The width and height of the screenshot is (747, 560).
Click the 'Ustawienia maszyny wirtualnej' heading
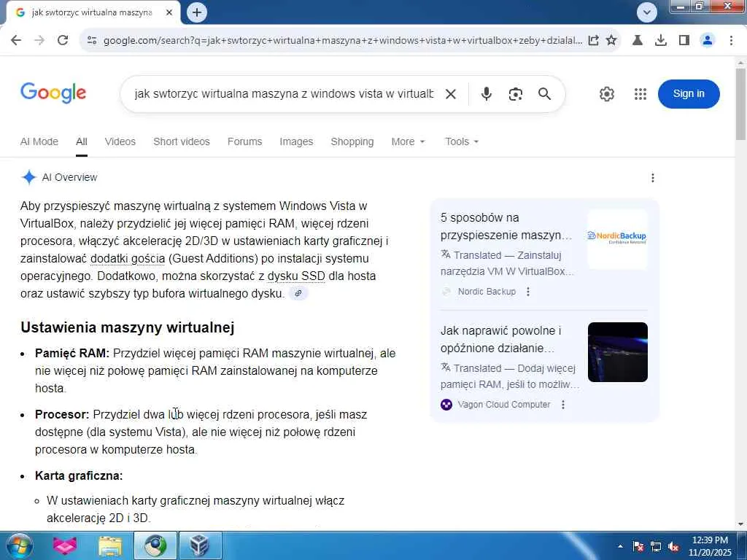pos(127,327)
